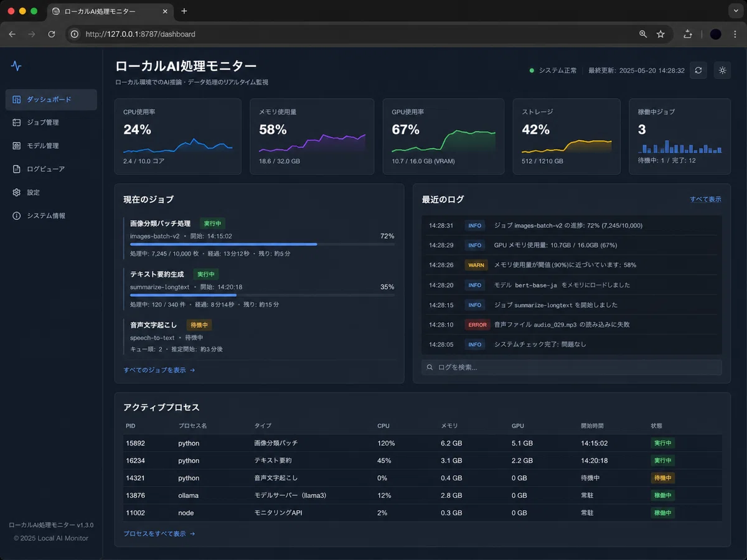Image resolution: width=747 pixels, height=560 pixels.
Task: Click the 待機中 status badge for PID 14321
Action: click(x=662, y=478)
